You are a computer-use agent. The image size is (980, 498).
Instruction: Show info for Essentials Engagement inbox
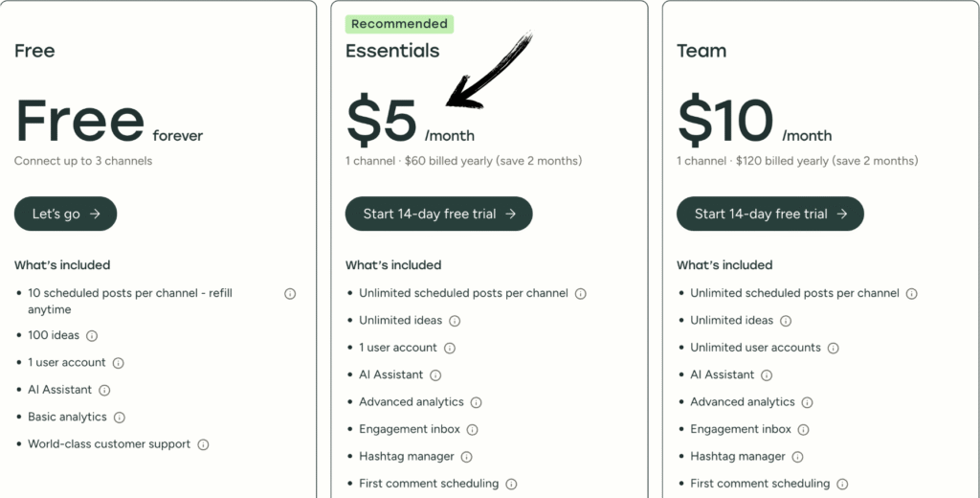point(473,430)
